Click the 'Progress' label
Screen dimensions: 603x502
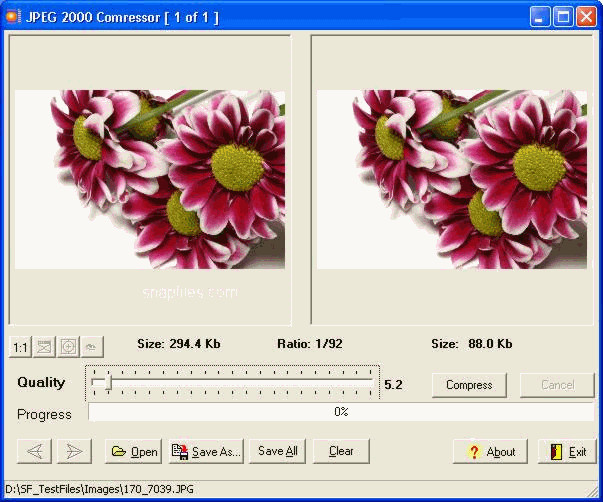pos(44,415)
